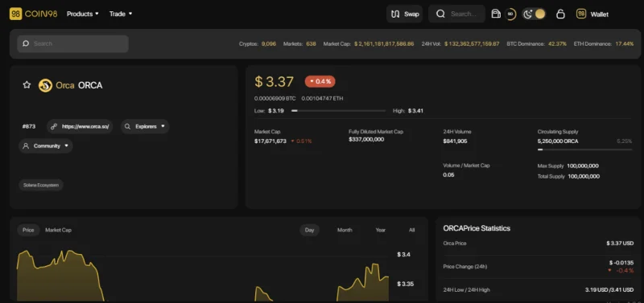Screen dimensions: 644x303
Task: Click the 0.4% change badge
Action: click(320, 81)
